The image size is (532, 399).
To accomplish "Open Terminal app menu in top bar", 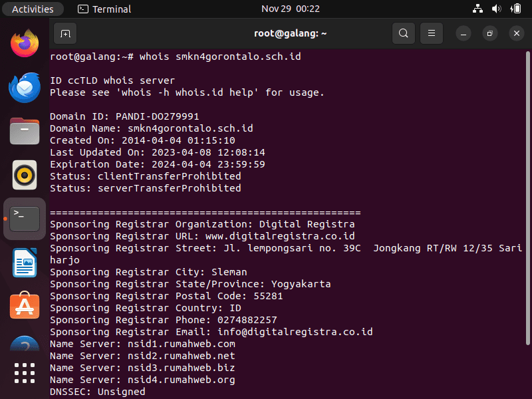I will click(104, 9).
